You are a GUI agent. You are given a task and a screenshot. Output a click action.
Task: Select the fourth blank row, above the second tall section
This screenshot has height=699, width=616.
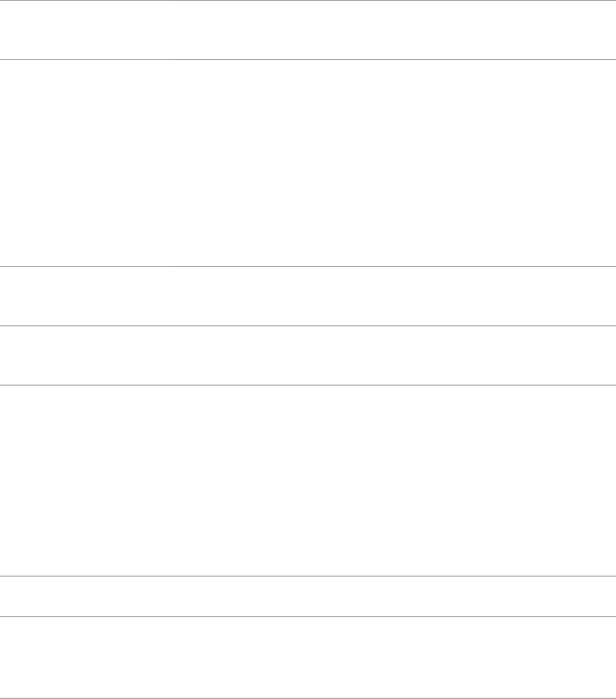coord(308,355)
